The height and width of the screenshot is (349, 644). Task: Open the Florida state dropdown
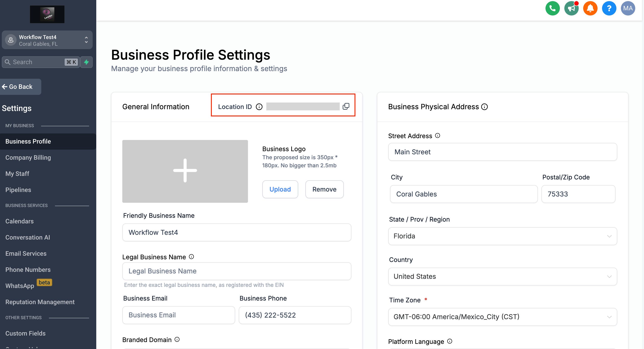(502, 236)
